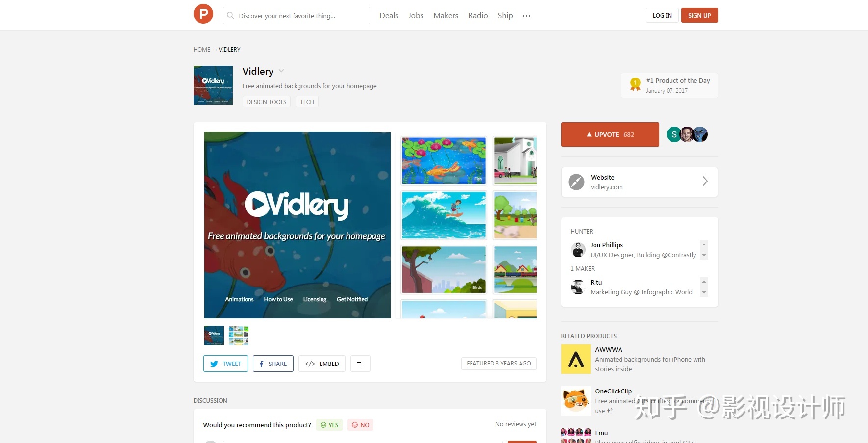Screen dimensions: 868x443
Task: Click the EMBED code button
Action: click(x=322, y=364)
